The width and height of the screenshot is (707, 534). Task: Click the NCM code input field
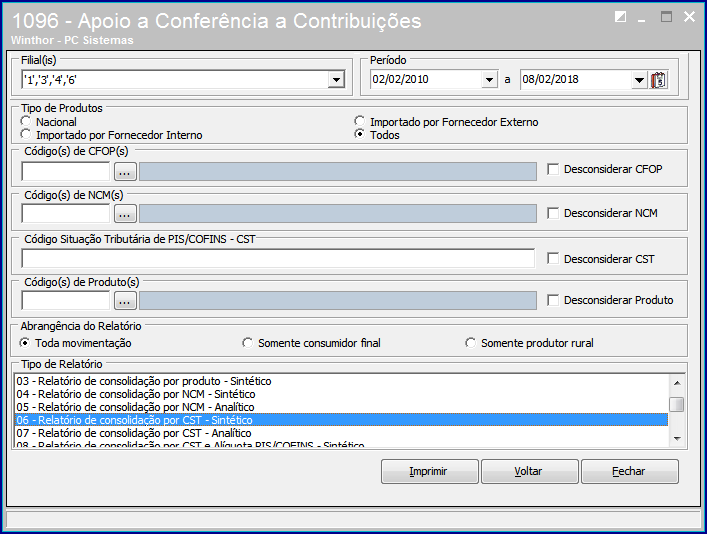tap(66, 213)
